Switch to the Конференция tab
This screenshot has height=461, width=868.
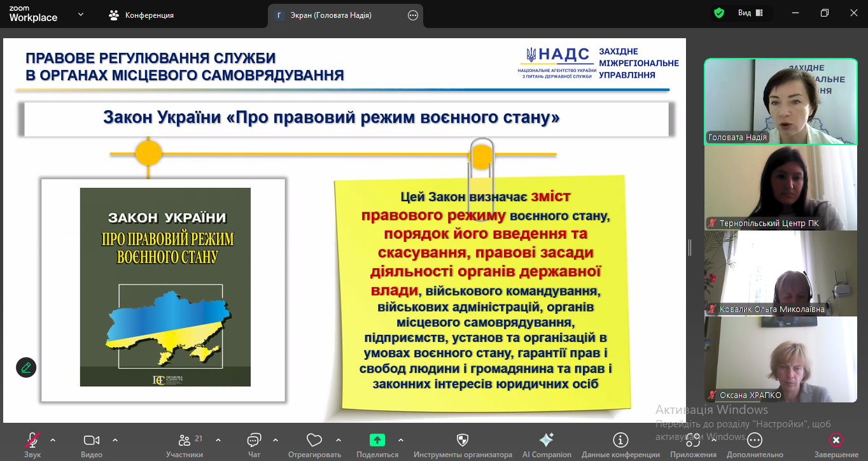[x=141, y=15]
